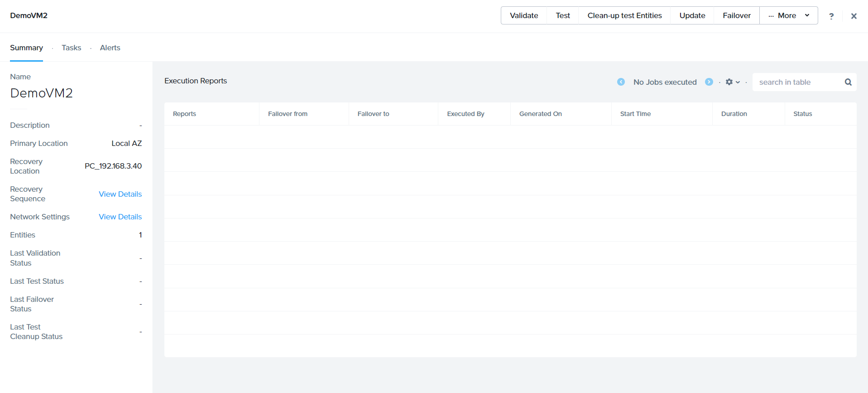Viewport: 868px width, 393px height.
Task: View Details of Network Settings
Action: (x=120, y=217)
